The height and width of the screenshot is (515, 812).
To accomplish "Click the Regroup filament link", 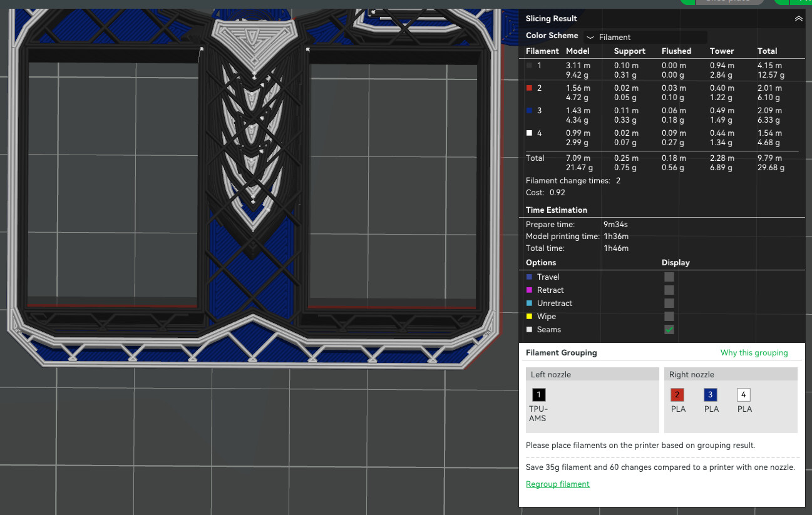I will tap(558, 484).
